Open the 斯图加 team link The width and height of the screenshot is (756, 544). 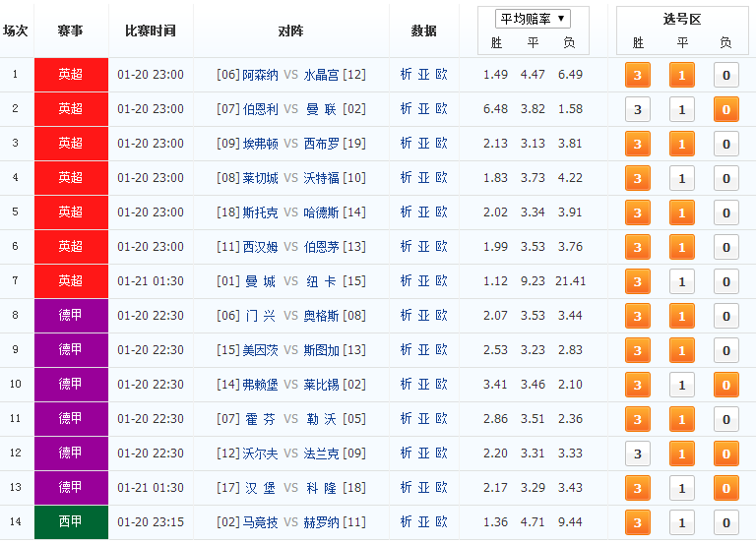click(322, 350)
